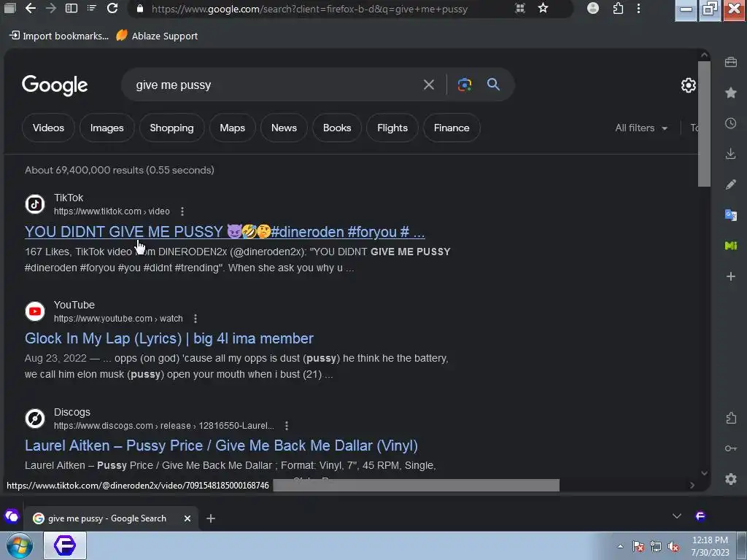747x560 pixels.
Task: Expand the All filters dropdown
Action: pyautogui.click(x=641, y=128)
